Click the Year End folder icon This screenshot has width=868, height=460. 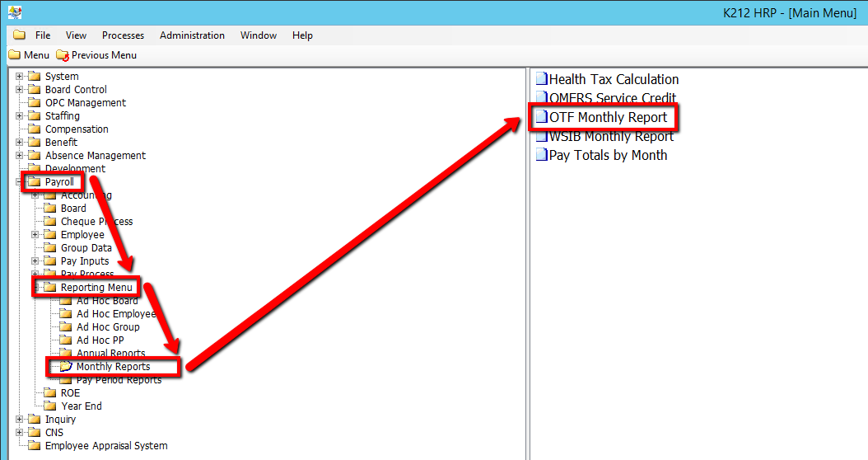click(50, 406)
